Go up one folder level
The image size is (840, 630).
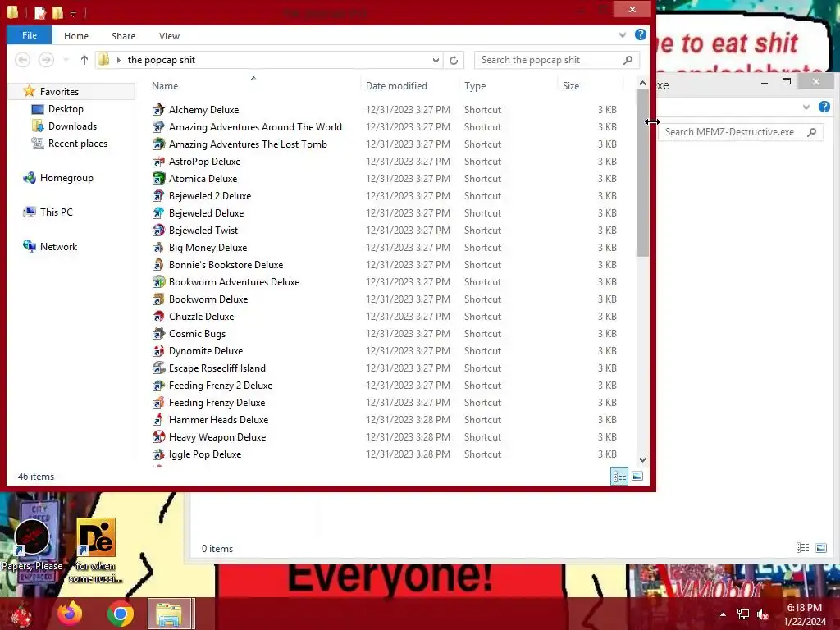click(x=84, y=60)
